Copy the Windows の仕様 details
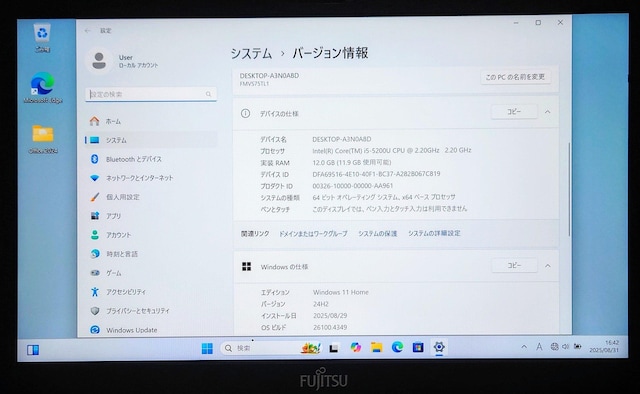640x394 pixels. (x=514, y=265)
